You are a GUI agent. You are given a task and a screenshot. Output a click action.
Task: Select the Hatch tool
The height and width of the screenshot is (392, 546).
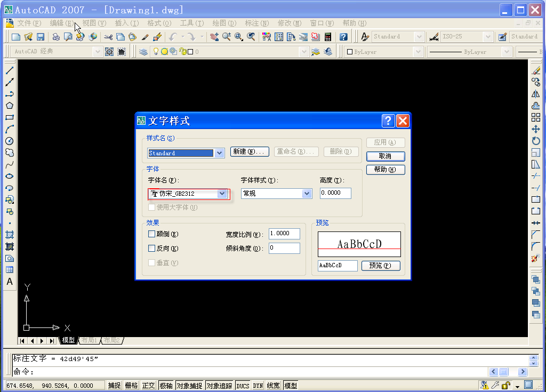pos(10,235)
